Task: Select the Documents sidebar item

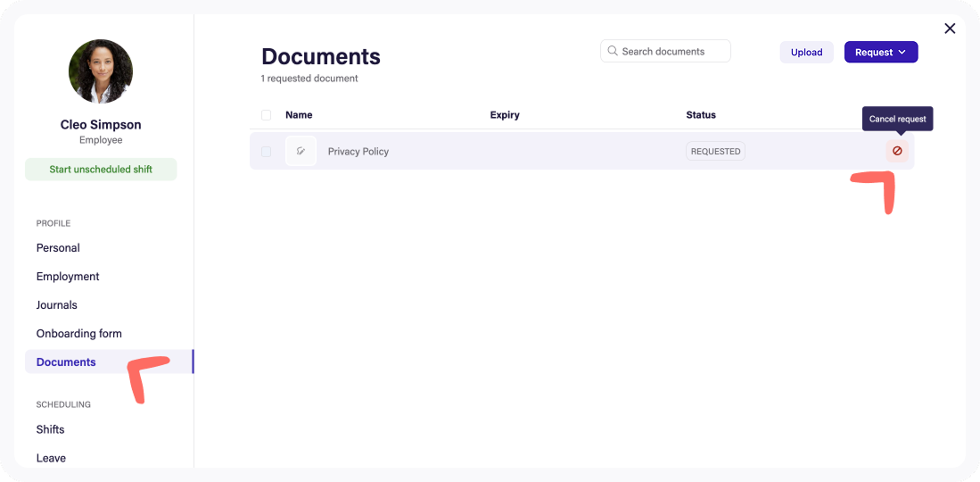Action: (x=66, y=362)
